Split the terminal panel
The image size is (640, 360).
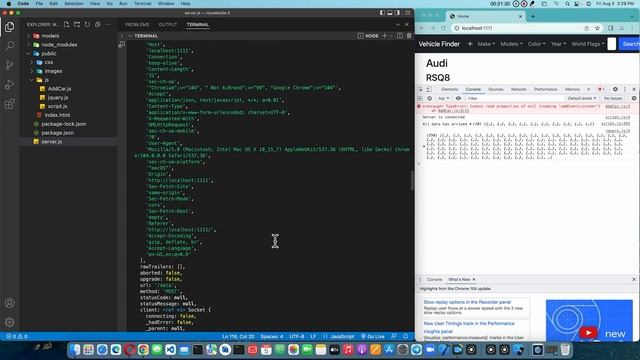click(x=400, y=36)
